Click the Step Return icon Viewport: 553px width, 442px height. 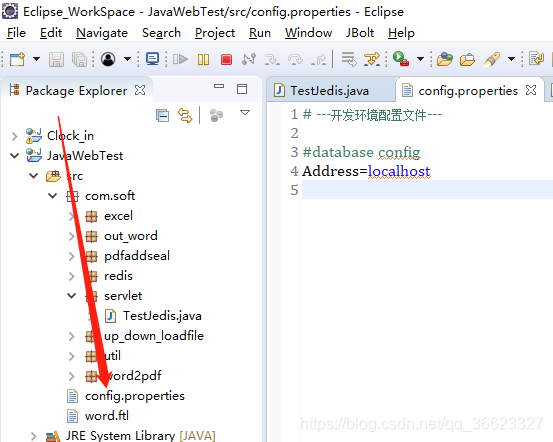pos(318,59)
